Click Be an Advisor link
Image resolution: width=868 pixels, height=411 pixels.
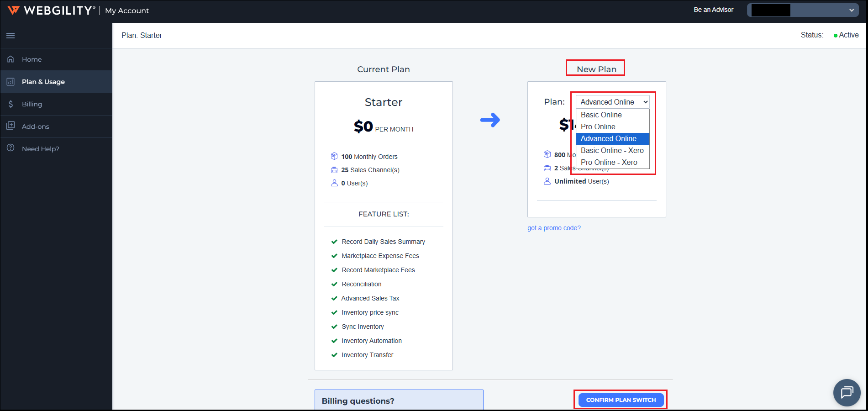pyautogui.click(x=713, y=10)
